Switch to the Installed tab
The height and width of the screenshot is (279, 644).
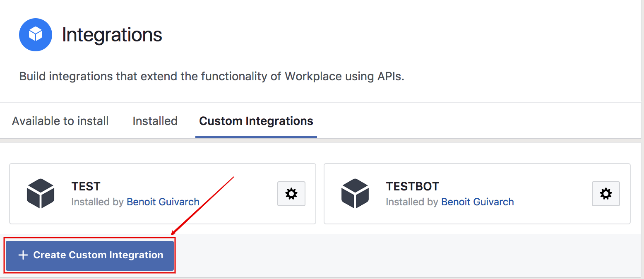point(155,121)
